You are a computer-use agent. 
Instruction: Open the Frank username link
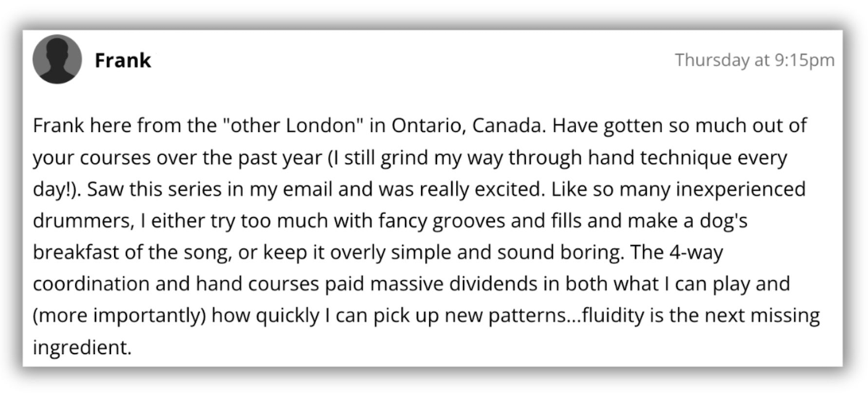tap(123, 60)
